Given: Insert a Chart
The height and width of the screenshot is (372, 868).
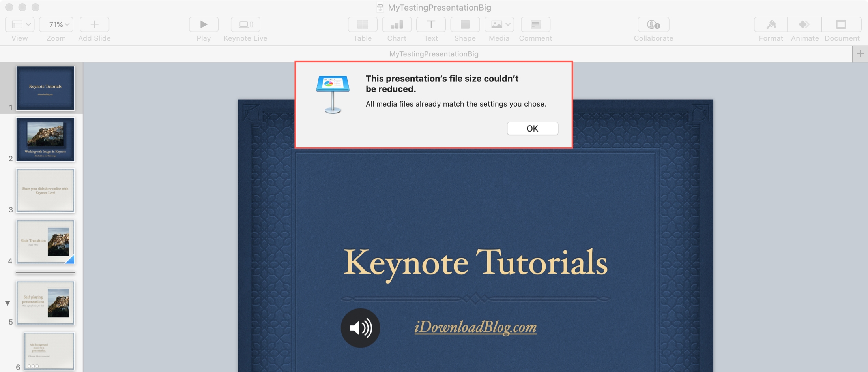Looking at the screenshot, I should (x=397, y=24).
